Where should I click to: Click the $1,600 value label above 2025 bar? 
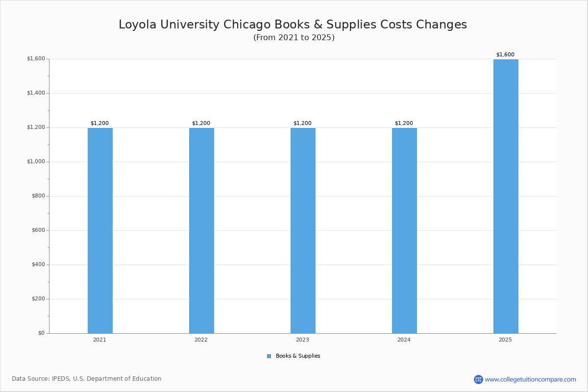tap(505, 55)
